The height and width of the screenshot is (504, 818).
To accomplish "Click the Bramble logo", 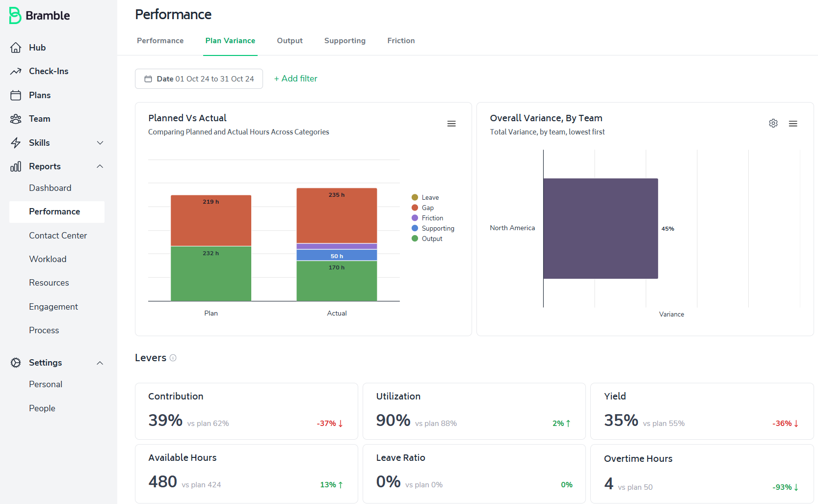I will (x=40, y=16).
